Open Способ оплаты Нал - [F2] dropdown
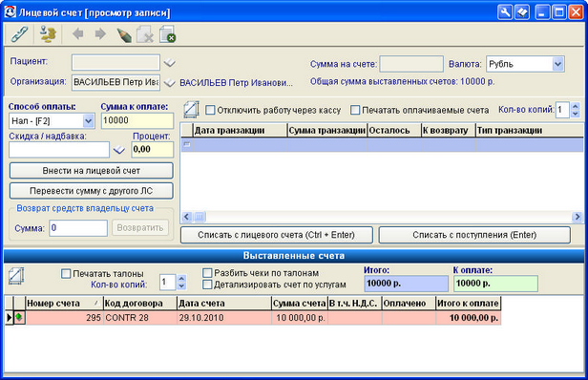588x380 pixels. click(88, 121)
